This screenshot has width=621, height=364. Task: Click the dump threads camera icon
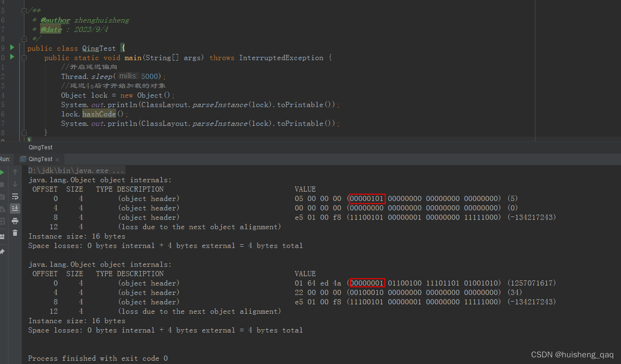point(2,197)
